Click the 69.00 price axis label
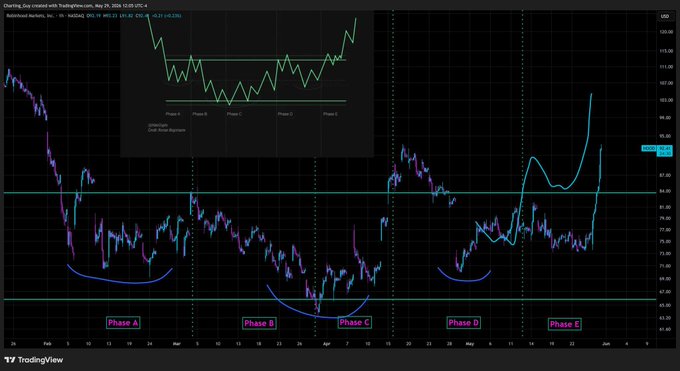 click(x=665, y=279)
